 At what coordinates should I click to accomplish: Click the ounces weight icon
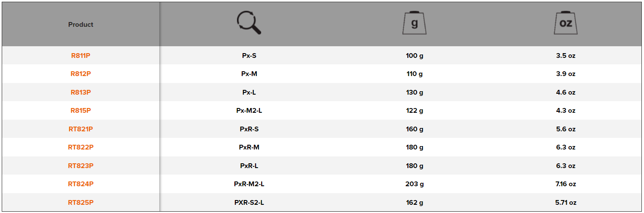(x=565, y=23)
